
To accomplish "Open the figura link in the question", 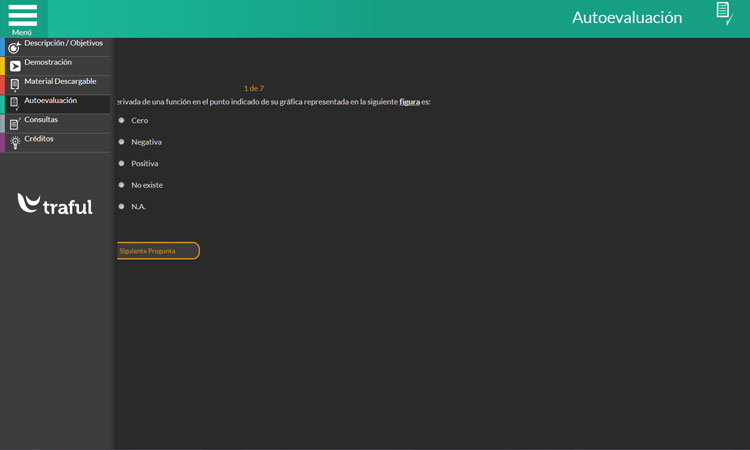I will coord(409,102).
